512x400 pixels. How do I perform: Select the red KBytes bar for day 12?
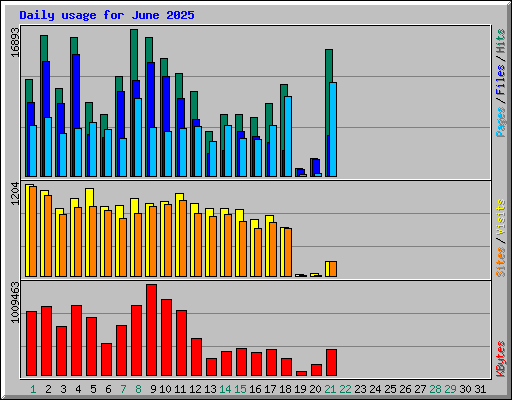pyautogui.click(x=196, y=357)
